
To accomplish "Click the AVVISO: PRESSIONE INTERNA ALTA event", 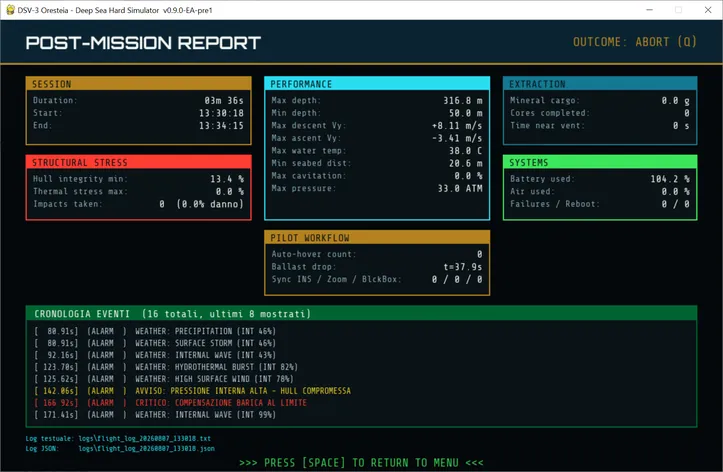I will point(192,391).
